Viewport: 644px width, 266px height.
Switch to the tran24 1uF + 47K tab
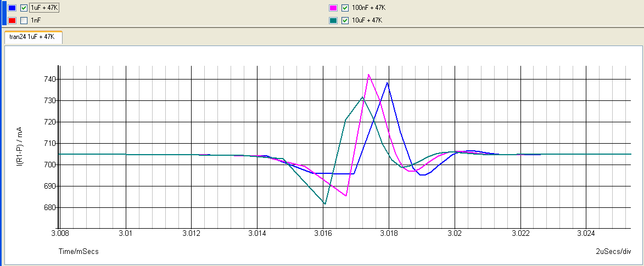[x=32, y=37]
